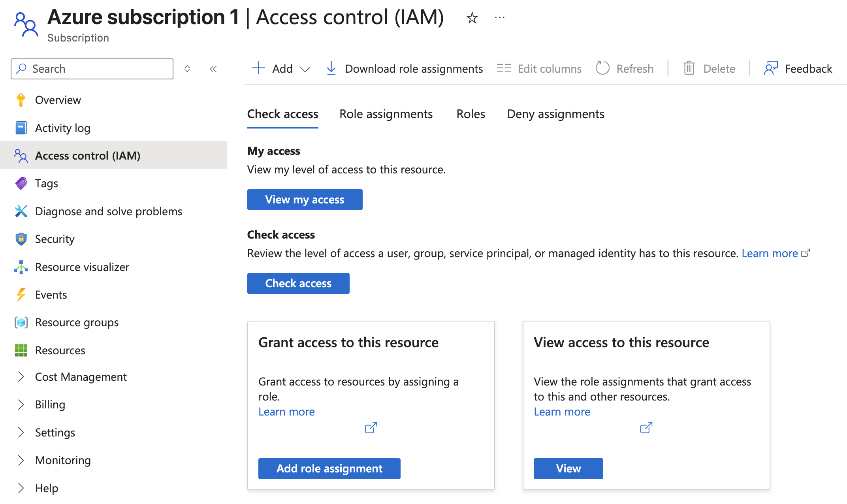Click the Feedback person icon
The height and width of the screenshot is (504, 847).
[771, 68]
